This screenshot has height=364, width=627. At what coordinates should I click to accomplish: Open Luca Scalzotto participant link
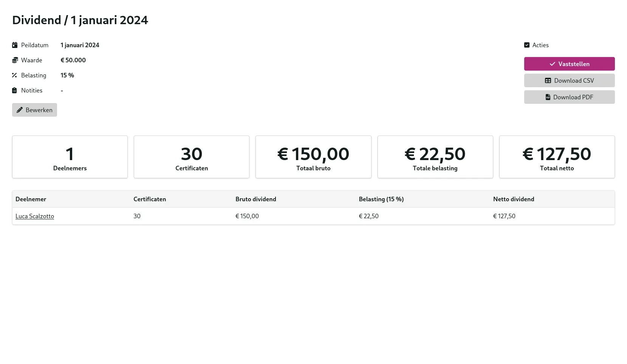pos(35,216)
